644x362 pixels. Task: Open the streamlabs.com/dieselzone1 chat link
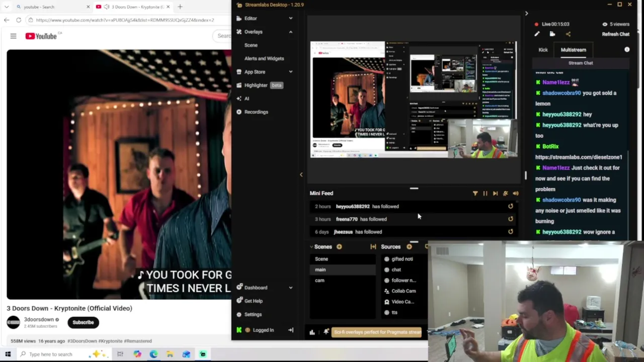coord(579,157)
